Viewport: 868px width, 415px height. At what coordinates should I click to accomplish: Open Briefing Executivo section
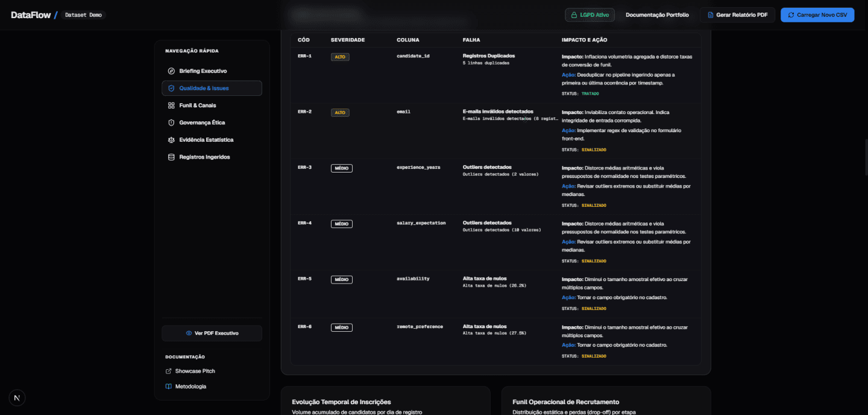tap(212, 71)
